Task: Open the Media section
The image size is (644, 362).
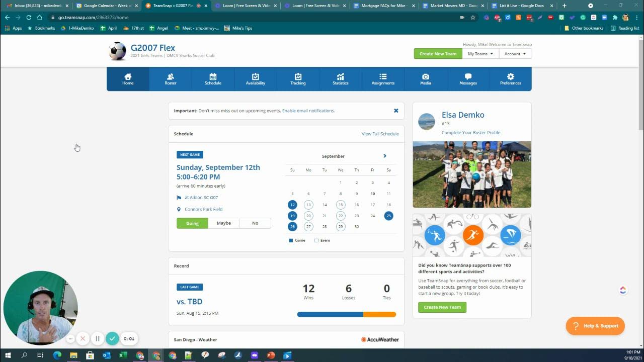Action: [x=426, y=79]
